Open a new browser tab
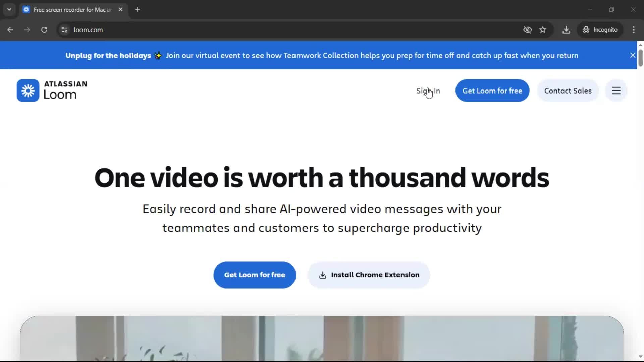The image size is (644, 362). point(138,10)
